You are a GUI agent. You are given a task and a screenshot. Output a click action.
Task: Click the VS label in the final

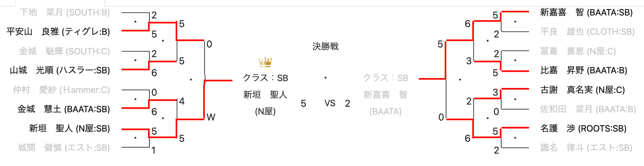click(x=330, y=103)
